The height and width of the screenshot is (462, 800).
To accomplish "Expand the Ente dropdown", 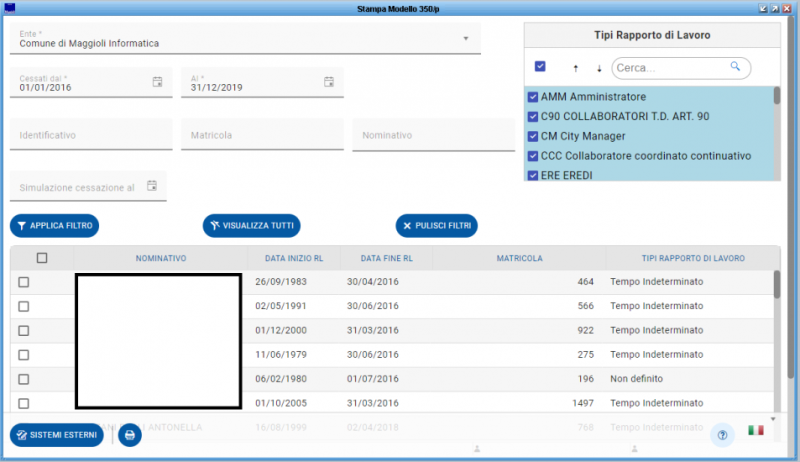I will [466, 39].
